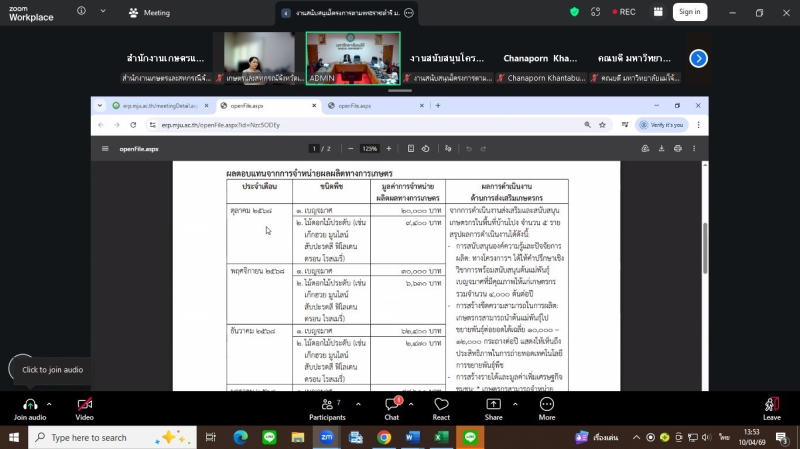800x449 pixels.
Task: Click the Join audio headphone icon
Action: (30, 403)
